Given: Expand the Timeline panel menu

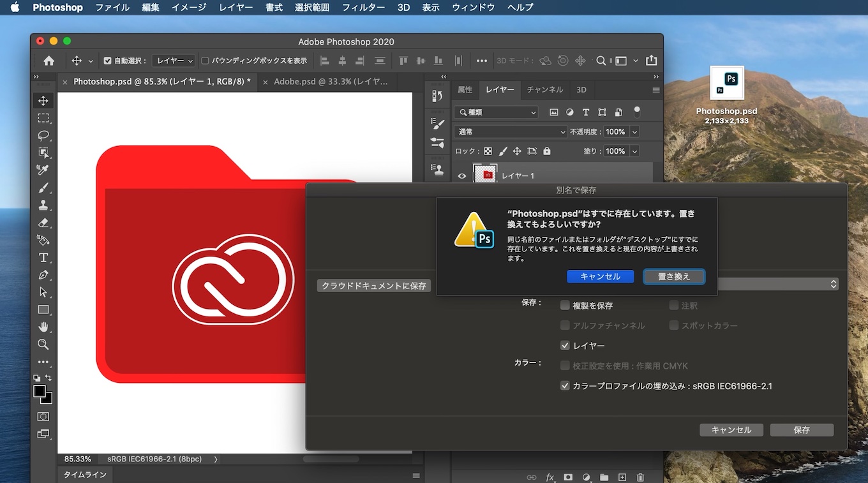Looking at the screenshot, I should click(416, 475).
